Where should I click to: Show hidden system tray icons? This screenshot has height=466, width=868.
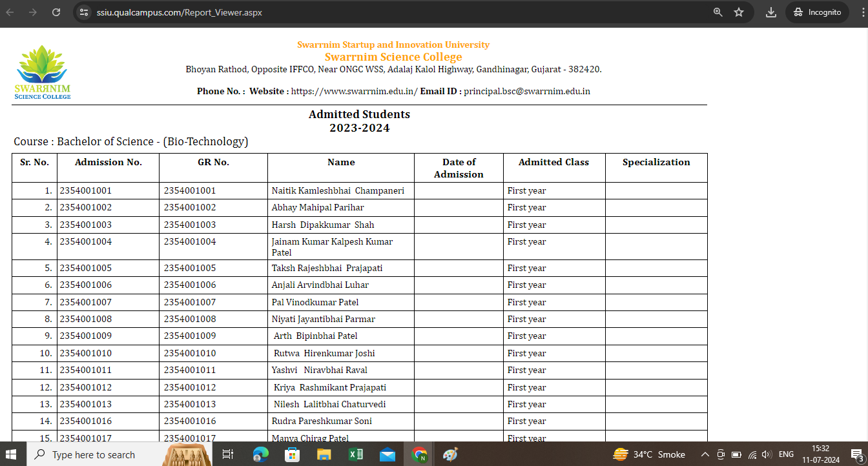point(705,454)
